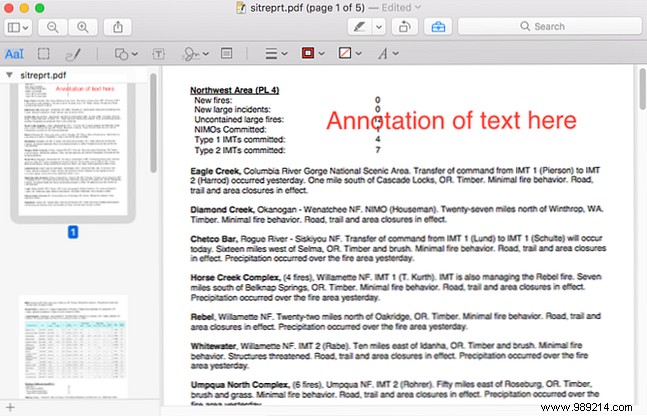Select the Rectangular Selection tool
This screenshot has height=416, width=647.
pos(43,54)
